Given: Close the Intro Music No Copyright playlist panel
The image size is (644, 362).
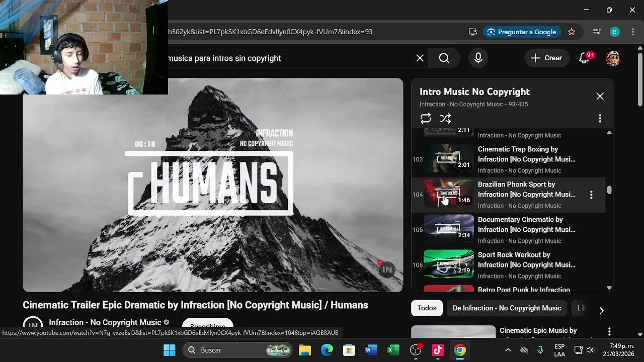Looking at the screenshot, I should (x=600, y=96).
